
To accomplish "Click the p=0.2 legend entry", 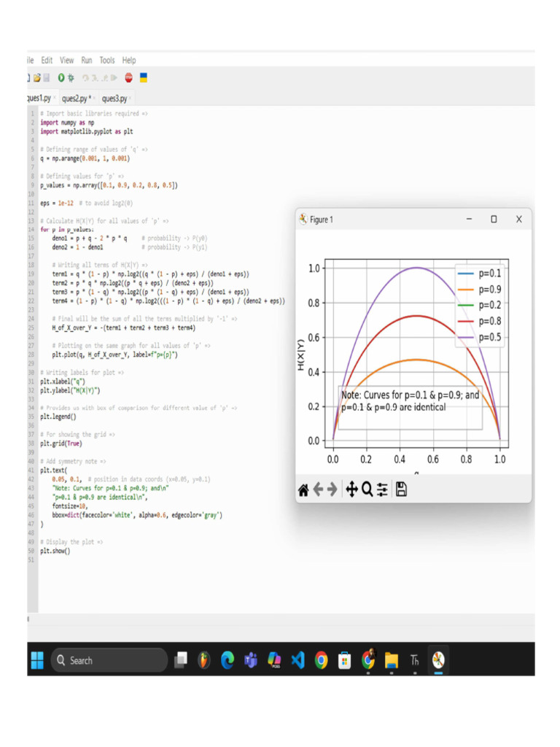I will pyautogui.click(x=479, y=305).
